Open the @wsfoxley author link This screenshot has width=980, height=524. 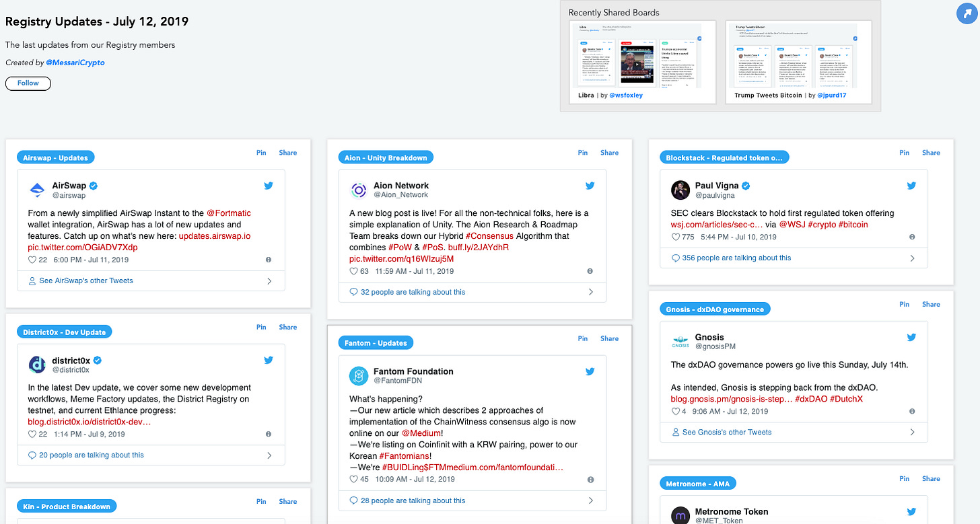pyautogui.click(x=626, y=96)
